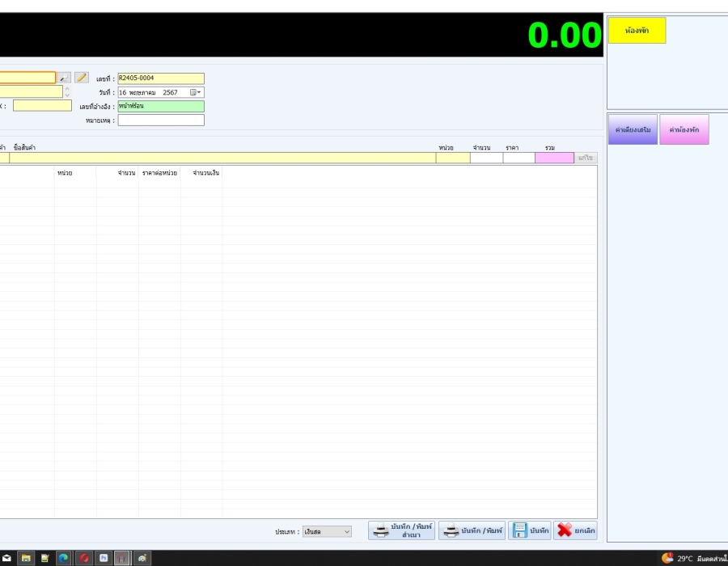Click the green 0.00 total display

(x=565, y=36)
